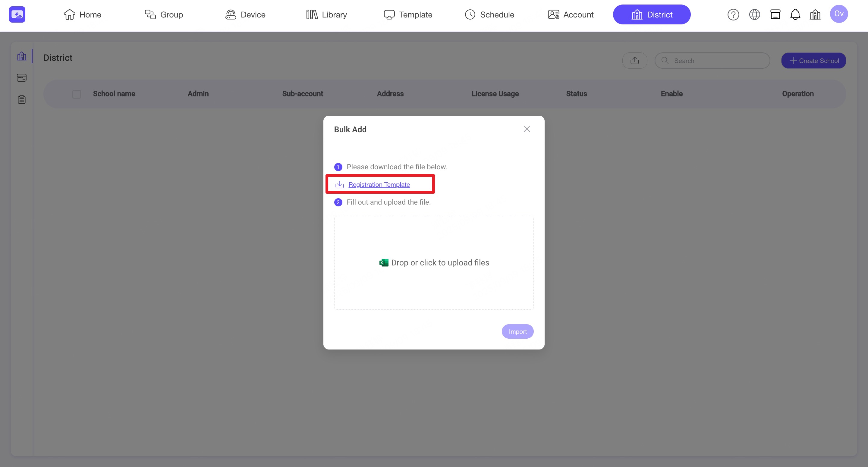Go to the Library tab

pos(326,14)
